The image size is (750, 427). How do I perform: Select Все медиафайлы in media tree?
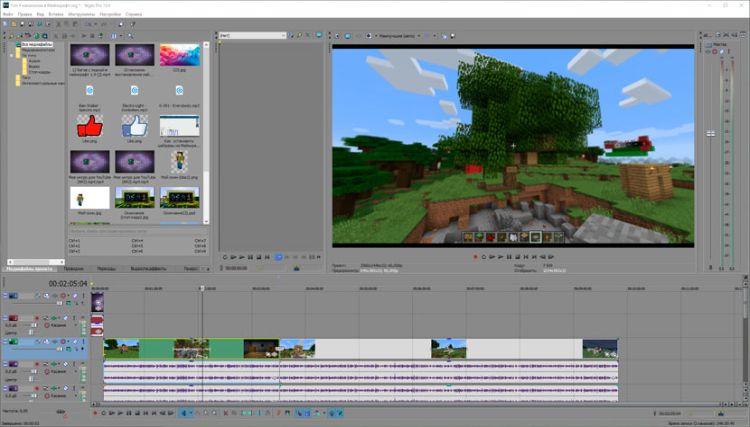(37, 44)
